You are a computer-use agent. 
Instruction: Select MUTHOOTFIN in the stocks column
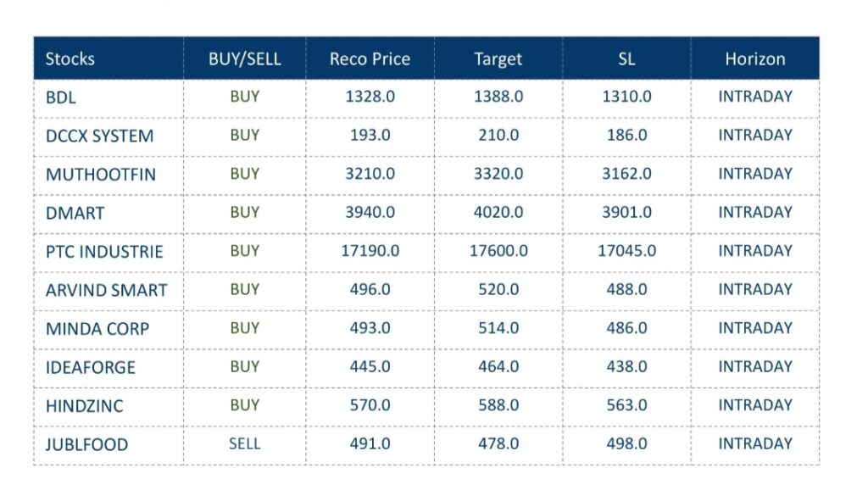point(101,175)
